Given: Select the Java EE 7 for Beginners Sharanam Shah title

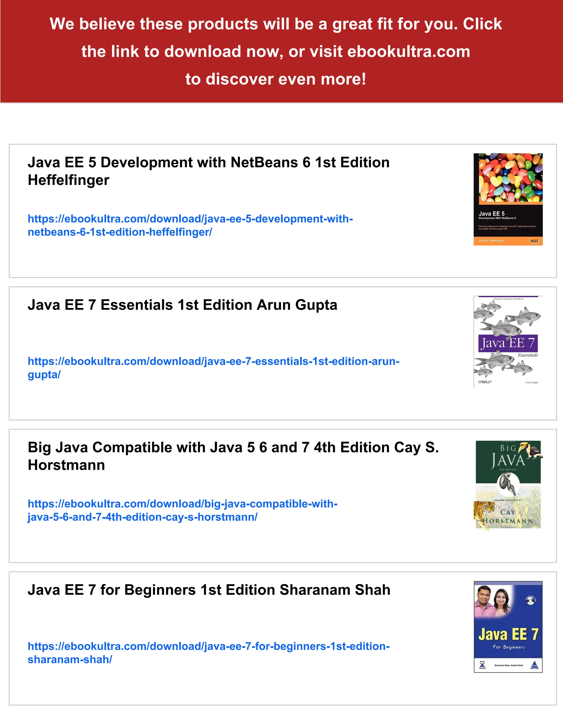Looking at the screenshot, I should point(209,590).
